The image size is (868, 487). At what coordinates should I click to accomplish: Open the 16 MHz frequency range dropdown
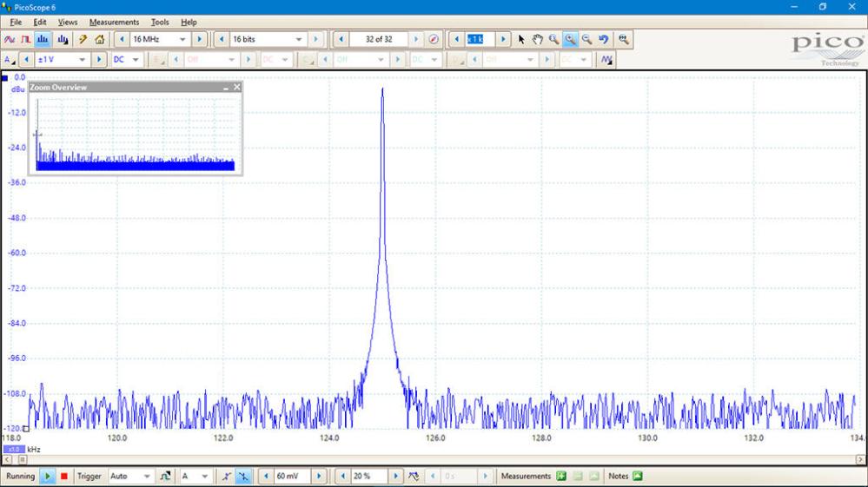[x=182, y=39]
